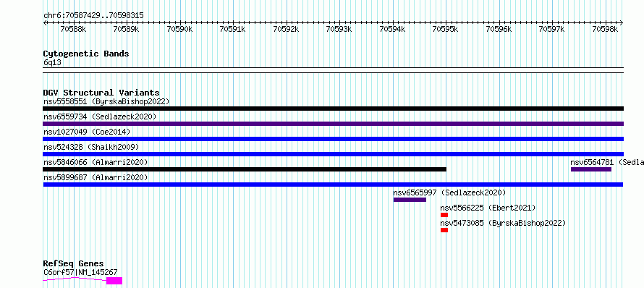Click the 70595k ruler position
Image resolution: width=644 pixels, height=288 pixels.
pyautogui.click(x=446, y=29)
